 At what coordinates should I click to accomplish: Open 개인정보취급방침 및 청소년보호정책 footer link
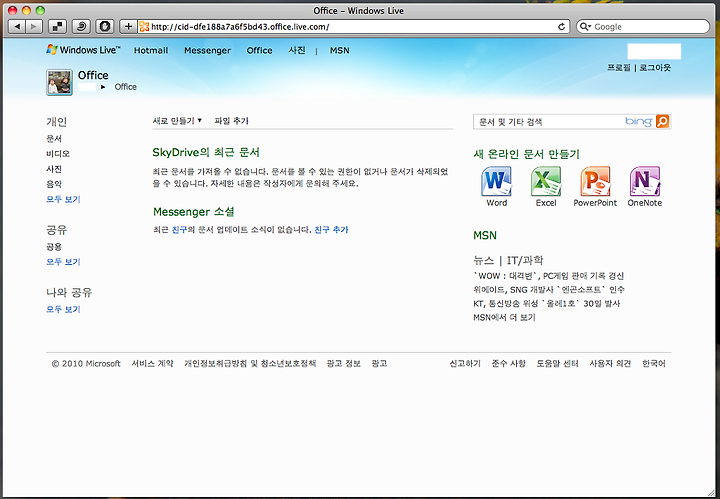[250, 364]
